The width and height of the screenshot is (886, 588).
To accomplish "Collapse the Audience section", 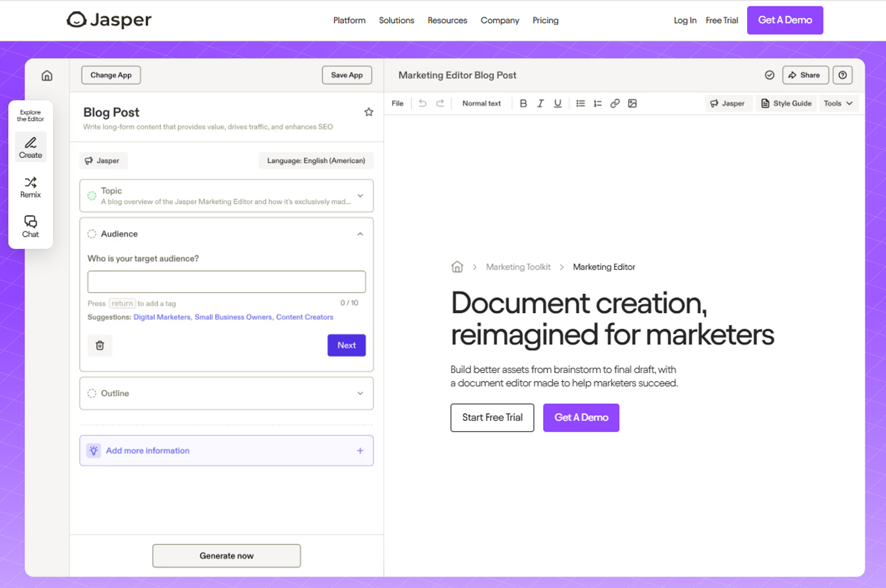I will 360,234.
